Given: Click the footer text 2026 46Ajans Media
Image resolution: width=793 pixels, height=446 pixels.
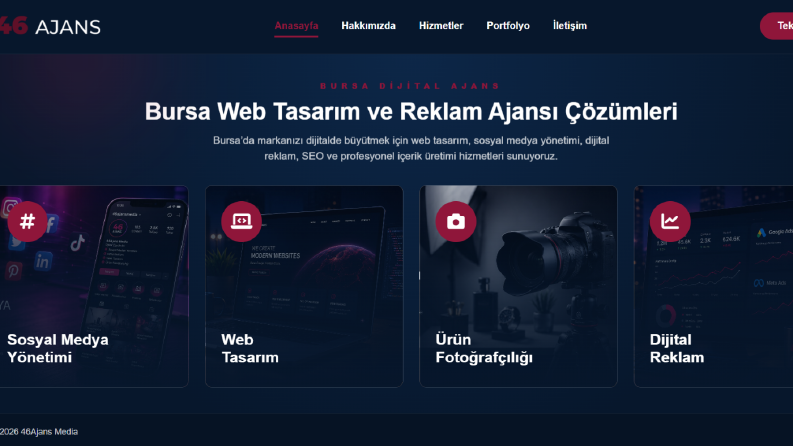Looking at the screenshot, I should 39,432.
